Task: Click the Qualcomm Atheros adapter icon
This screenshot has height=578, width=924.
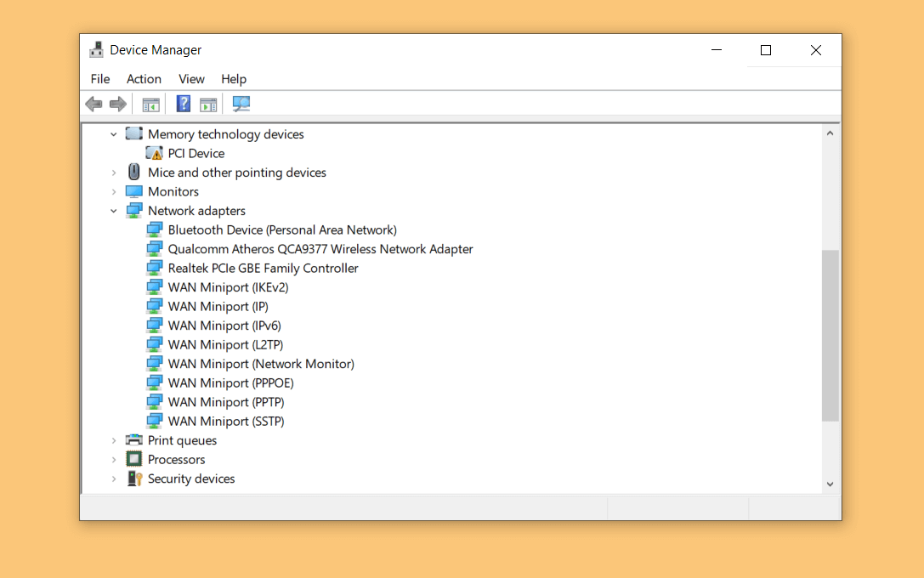Action: [x=155, y=249]
